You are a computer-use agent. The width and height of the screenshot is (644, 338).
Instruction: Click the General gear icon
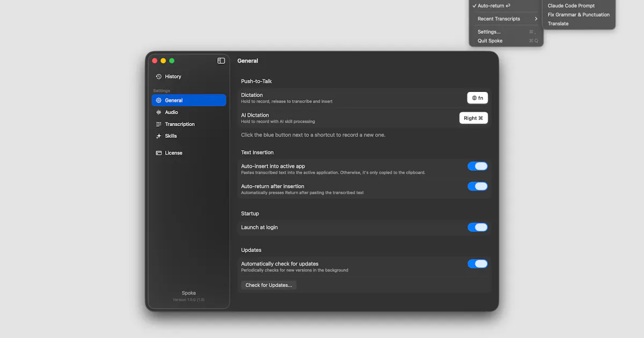click(158, 100)
